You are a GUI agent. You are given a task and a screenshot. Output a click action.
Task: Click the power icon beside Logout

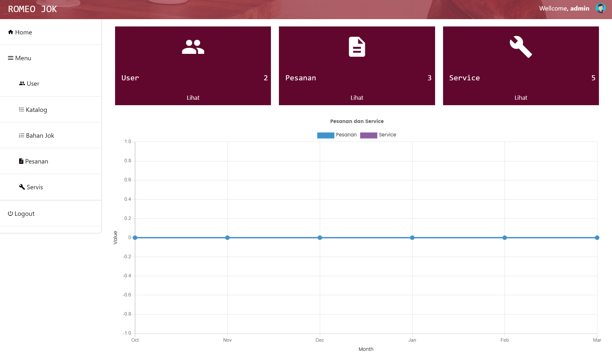[x=10, y=214]
